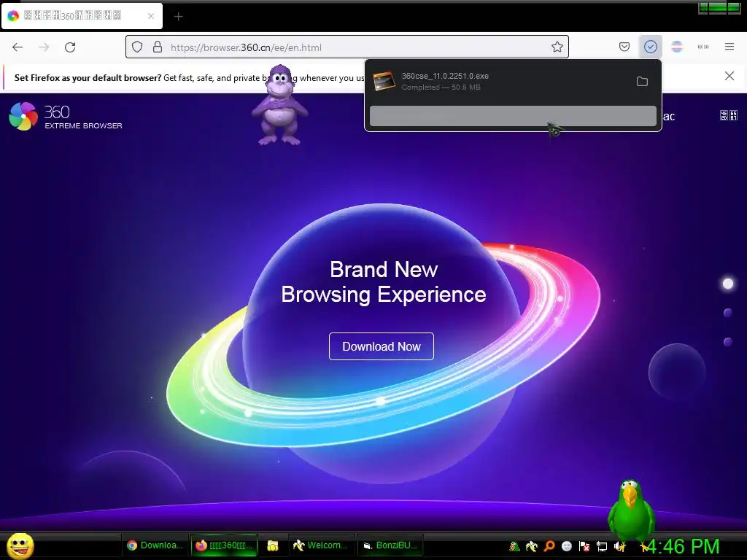Open a new tab with the plus button
Image resolution: width=747 pixels, height=560 pixels.
178,17
